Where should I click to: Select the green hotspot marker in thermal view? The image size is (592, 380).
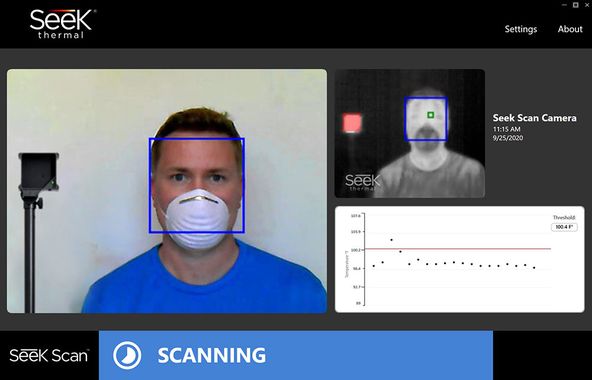(x=430, y=115)
